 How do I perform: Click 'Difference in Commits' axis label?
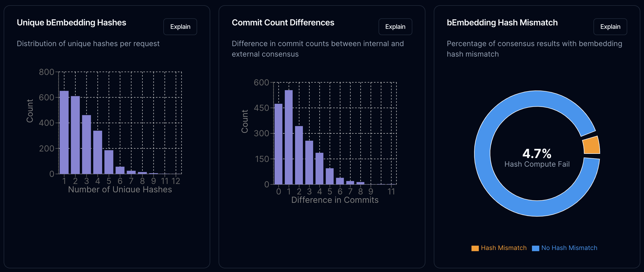pos(335,200)
